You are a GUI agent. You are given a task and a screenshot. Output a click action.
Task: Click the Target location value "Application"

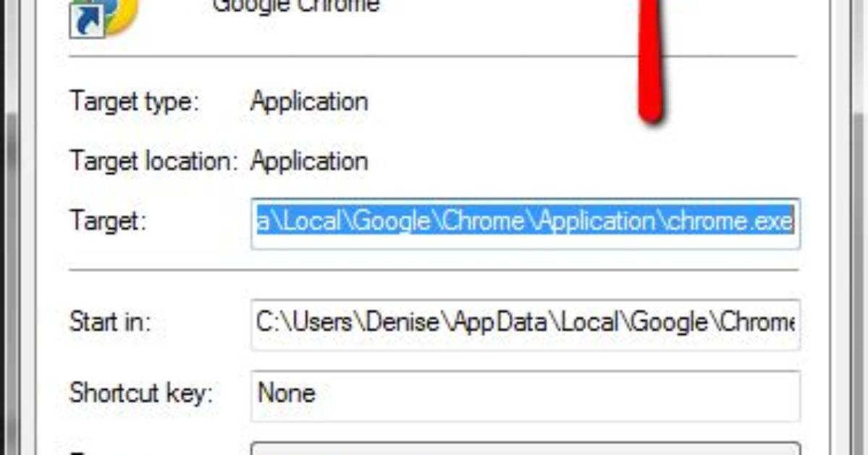(309, 162)
